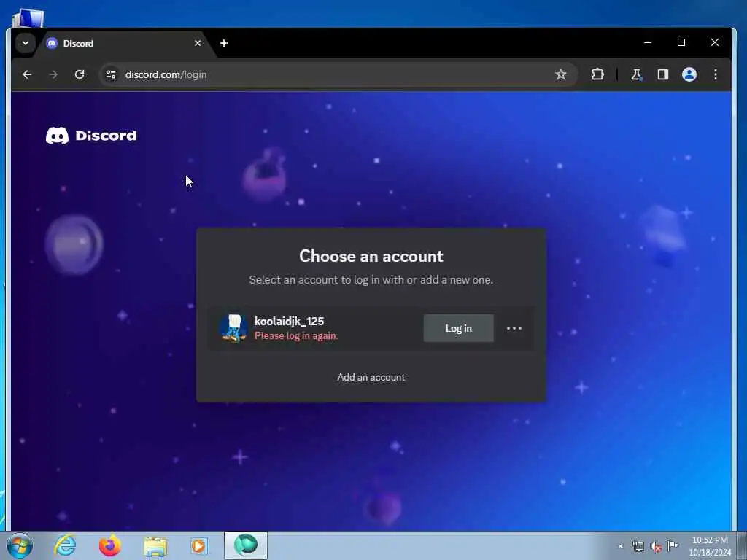Click the Discord logo at top left
Image resolution: width=747 pixels, height=560 pixels.
91,136
